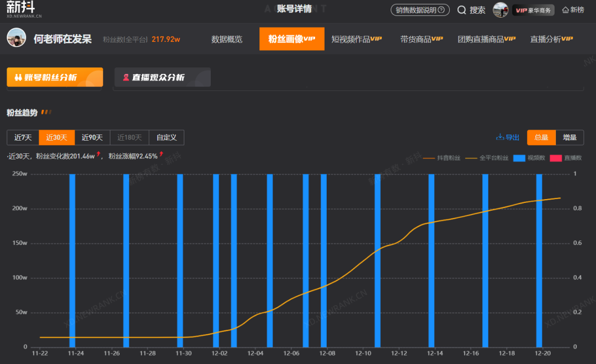The height and width of the screenshot is (364, 596).
Task: Open the 数据概览 tab
Action: 227,39
